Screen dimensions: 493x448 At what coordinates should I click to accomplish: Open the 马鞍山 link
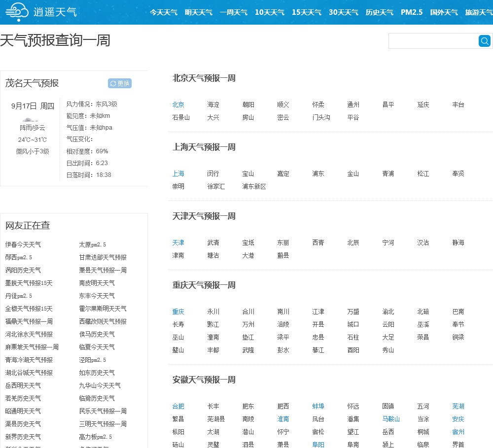click(391, 419)
